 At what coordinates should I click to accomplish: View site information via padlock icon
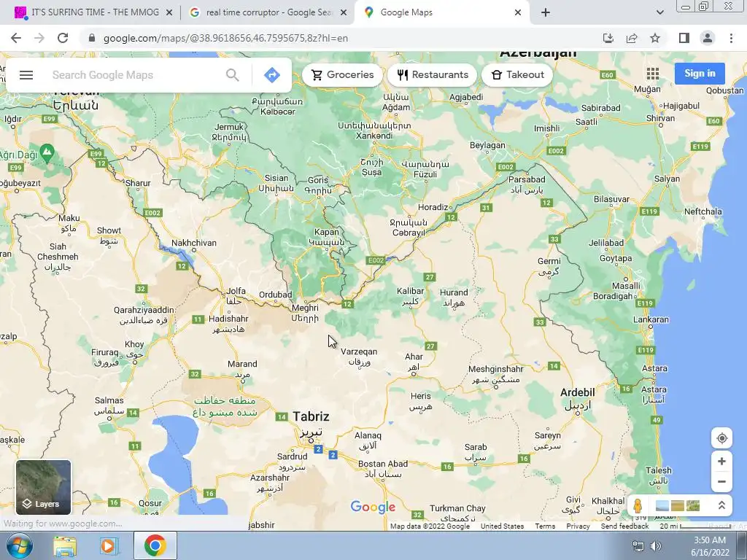tap(92, 38)
